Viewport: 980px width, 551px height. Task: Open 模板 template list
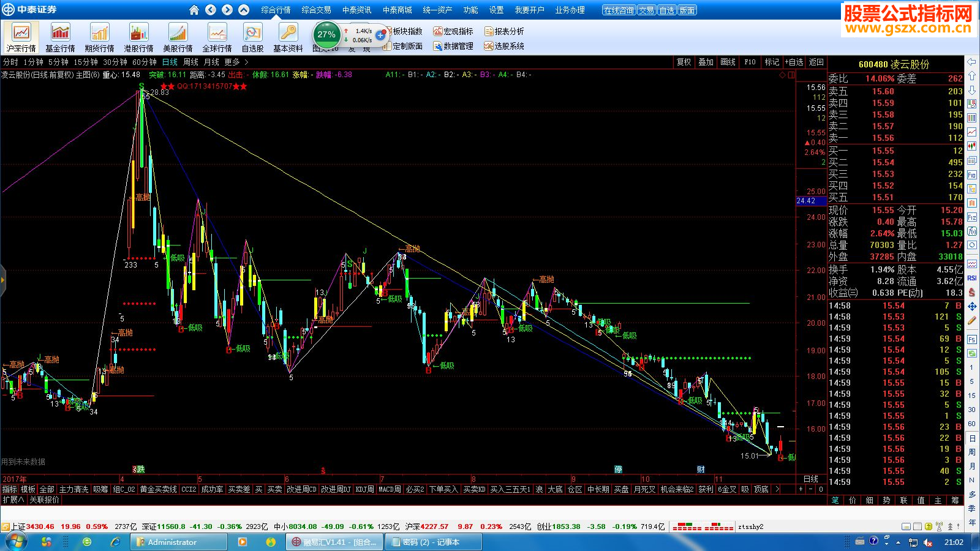[28, 489]
